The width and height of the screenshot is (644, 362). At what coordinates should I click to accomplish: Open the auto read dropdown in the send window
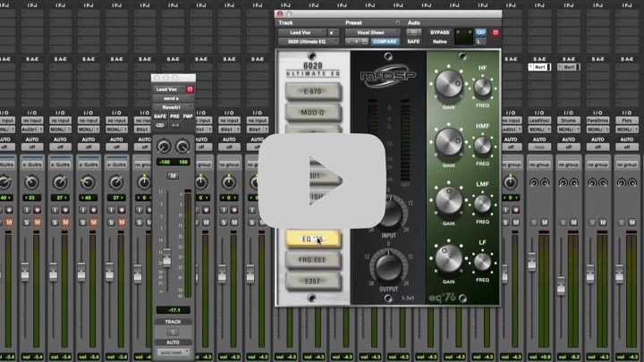tap(173, 352)
